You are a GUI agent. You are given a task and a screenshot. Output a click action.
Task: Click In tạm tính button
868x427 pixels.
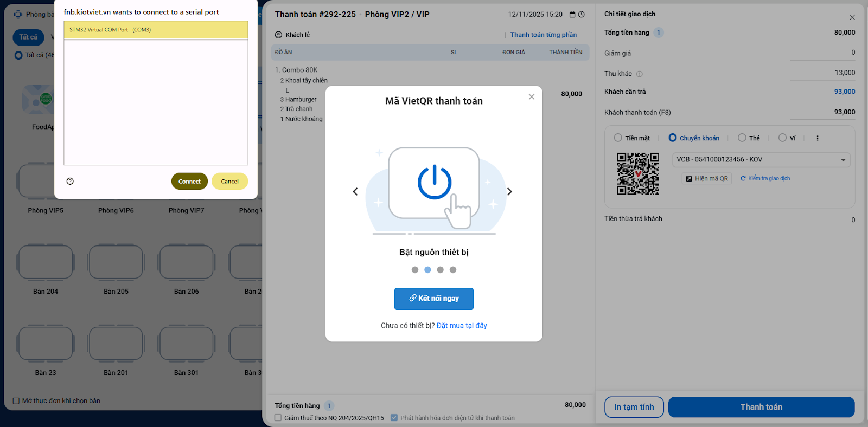coord(634,407)
